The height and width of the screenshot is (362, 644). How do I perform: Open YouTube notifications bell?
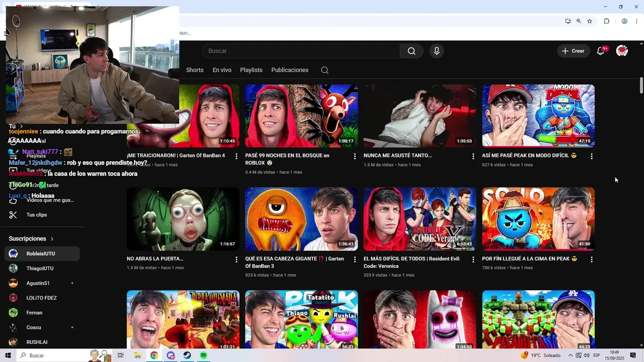tap(600, 51)
